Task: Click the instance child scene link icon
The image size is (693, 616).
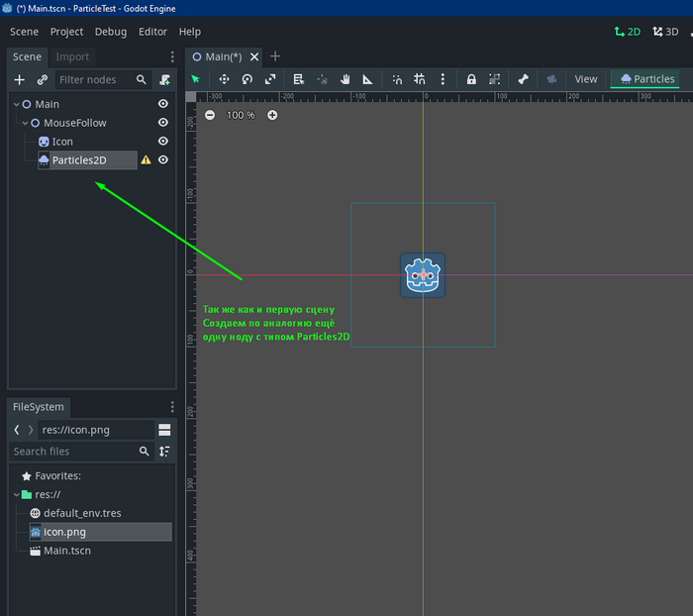Action: tap(42, 79)
